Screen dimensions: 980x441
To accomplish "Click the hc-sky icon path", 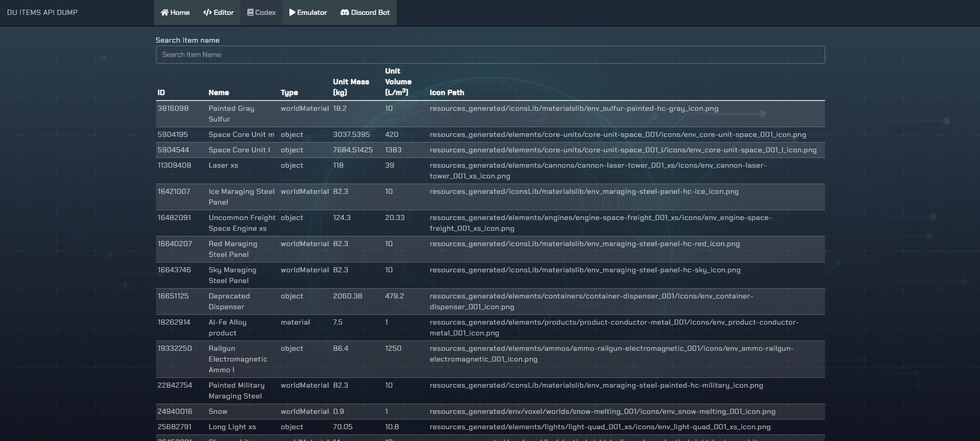I will tap(585, 270).
